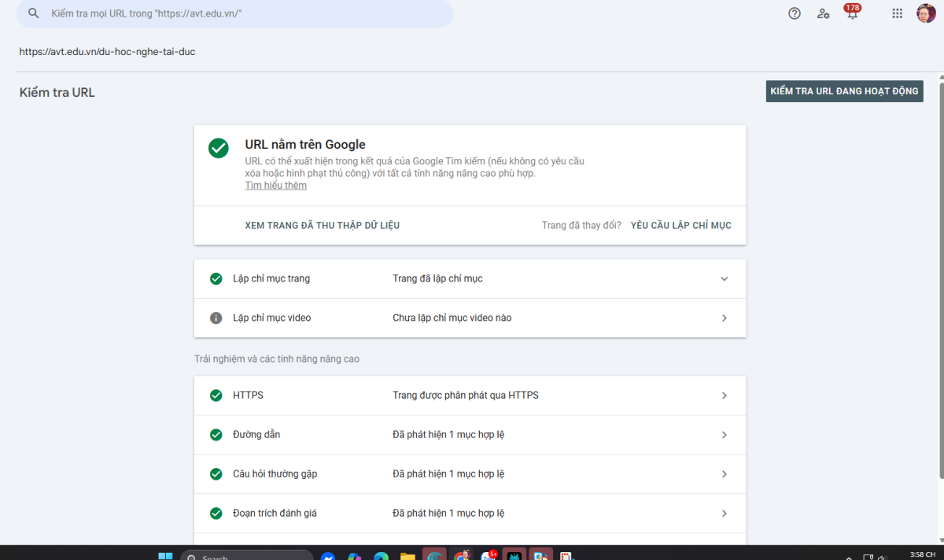
Task: Click green checkmark beside URL nằm trên Google
Action: click(219, 148)
